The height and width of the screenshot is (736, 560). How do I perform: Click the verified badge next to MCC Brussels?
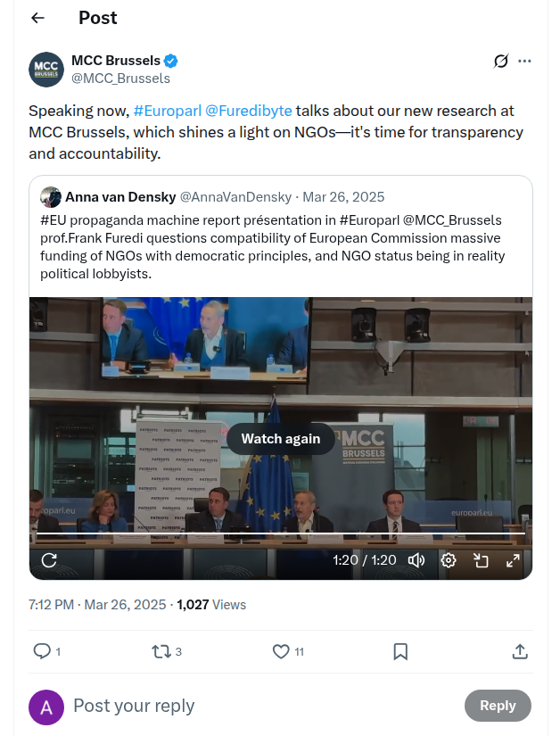coord(169,60)
